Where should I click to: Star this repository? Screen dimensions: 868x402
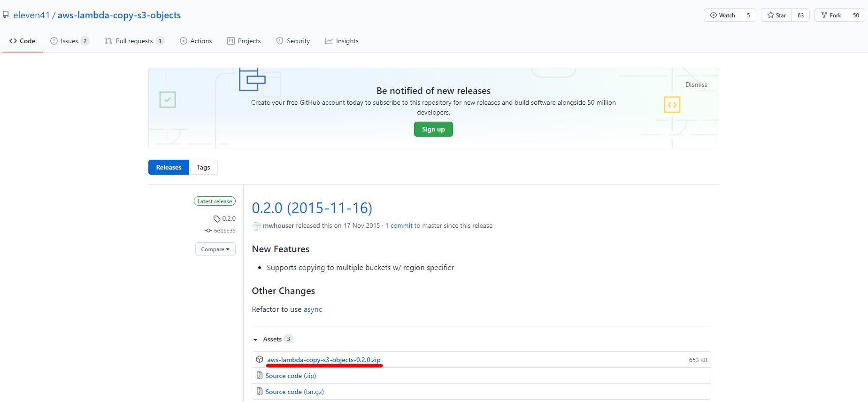[776, 15]
